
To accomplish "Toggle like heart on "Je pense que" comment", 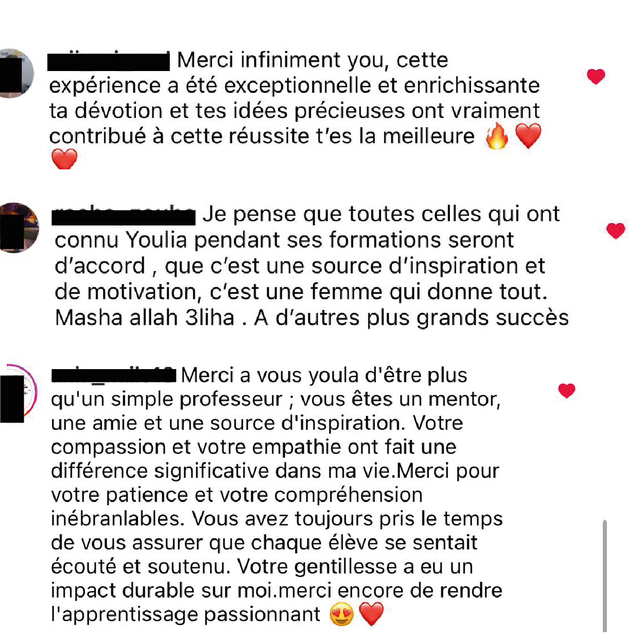I will [615, 231].
